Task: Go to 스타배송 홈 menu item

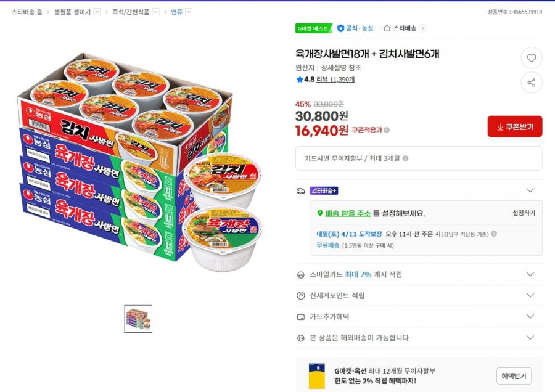Action: tap(26, 10)
